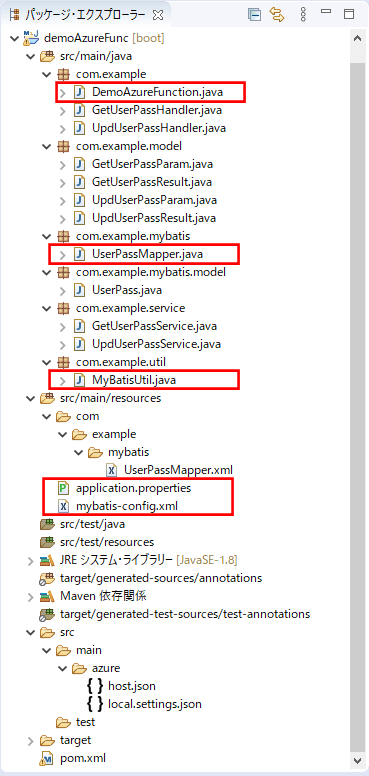This screenshot has width=369, height=776.
Task: Open the View Menu three-dots icon
Action: 303,15
